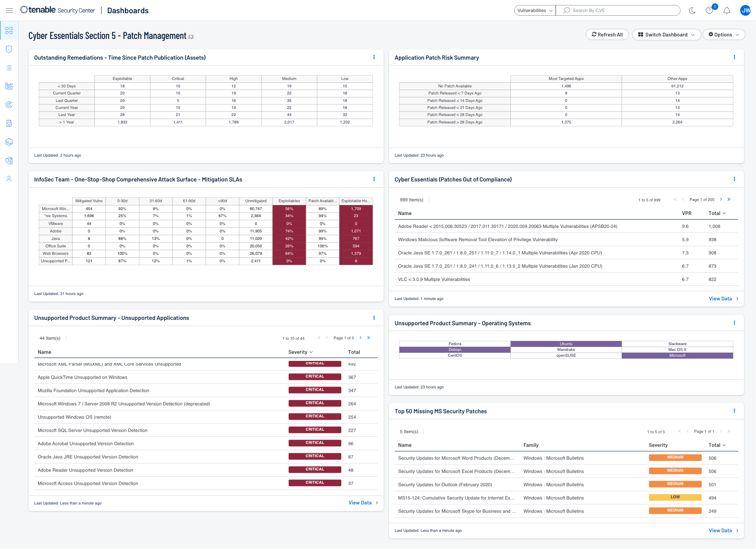
Task: Expand the Vulnerabilities search type dropdown
Action: click(x=535, y=10)
